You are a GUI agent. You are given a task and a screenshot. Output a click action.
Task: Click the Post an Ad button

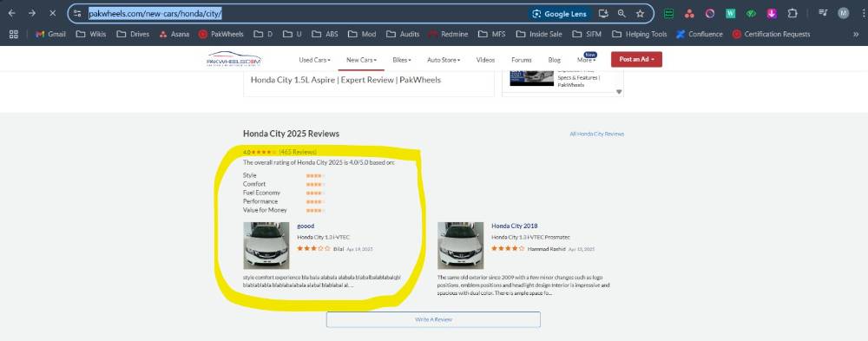pyautogui.click(x=636, y=59)
